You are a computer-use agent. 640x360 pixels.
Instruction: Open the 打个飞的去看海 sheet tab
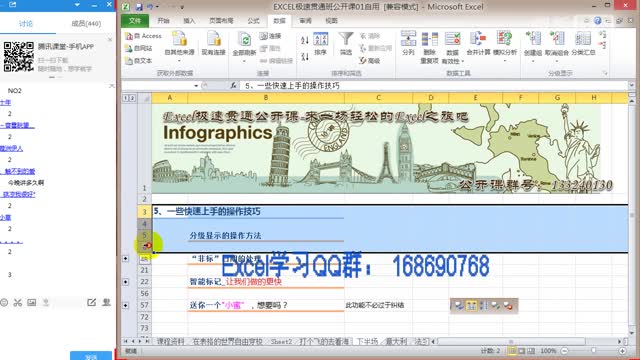[324, 341]
